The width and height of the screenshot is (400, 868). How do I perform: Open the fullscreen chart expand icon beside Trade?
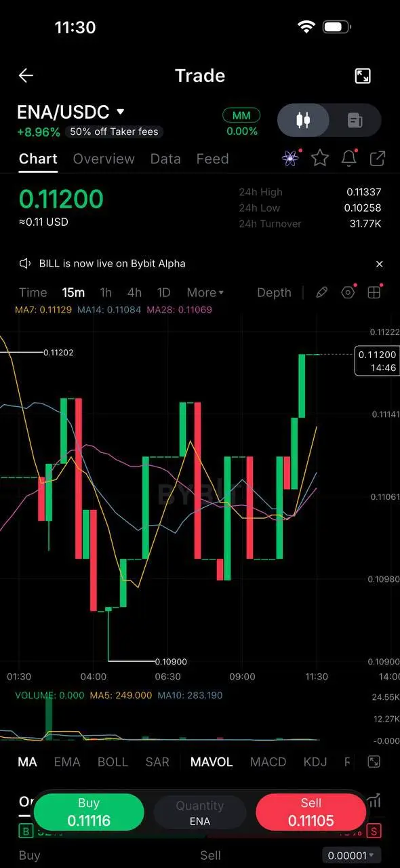(363, 75)
